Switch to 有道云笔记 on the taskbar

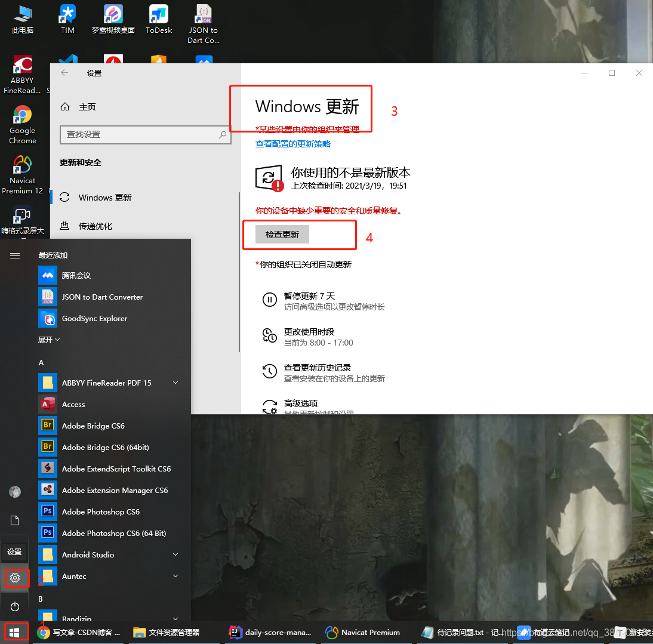pos(544,633)
